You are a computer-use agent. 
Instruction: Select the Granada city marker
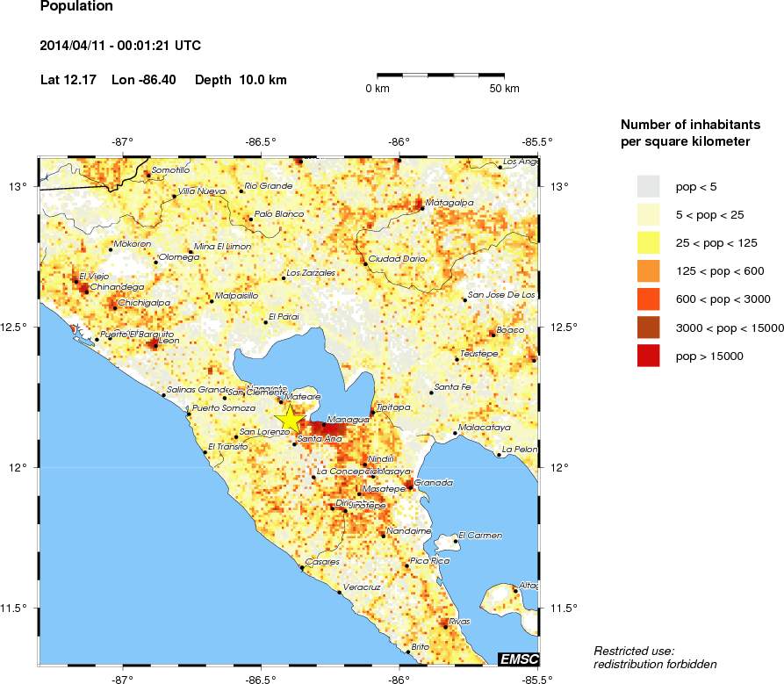pos(410,483)
